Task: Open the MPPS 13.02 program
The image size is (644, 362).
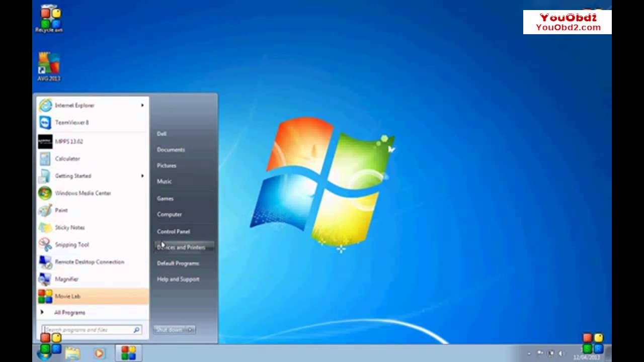Action: click(x=93, y=142)
